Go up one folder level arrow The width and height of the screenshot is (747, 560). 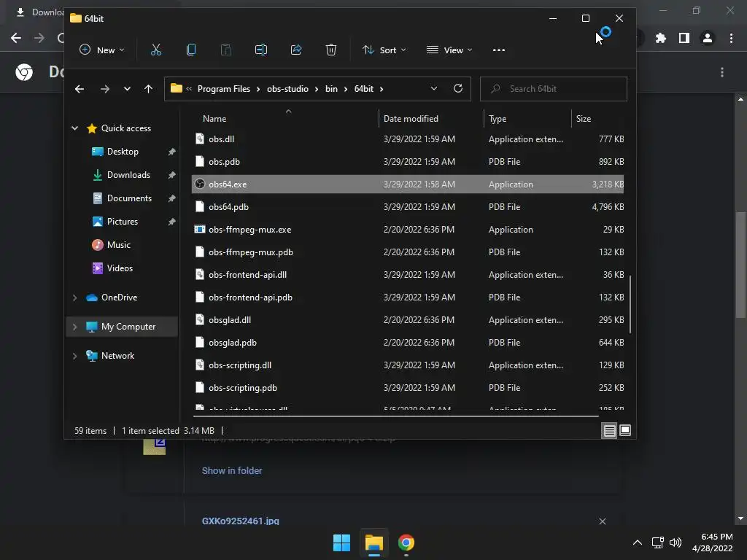pyautogui.click(x=148, y=89)
